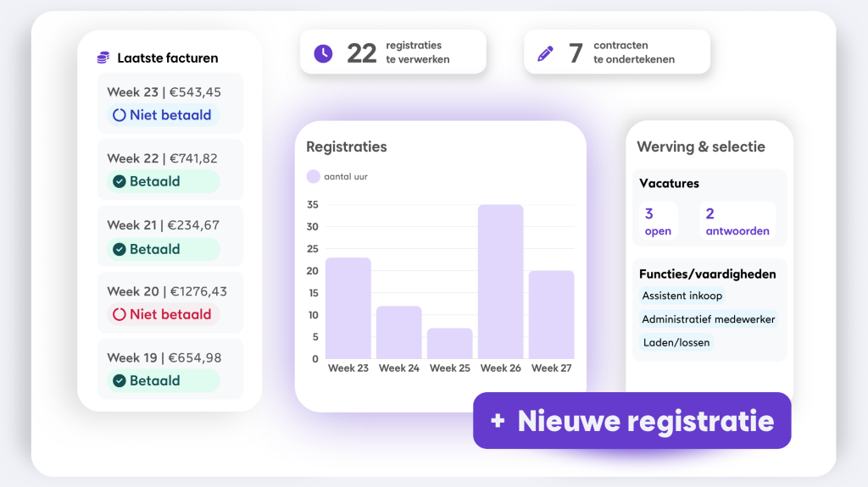This screenshot has width=868, height=487.
Task: Click the green checkmark icon on Week 21
Action: click(120, 249)
